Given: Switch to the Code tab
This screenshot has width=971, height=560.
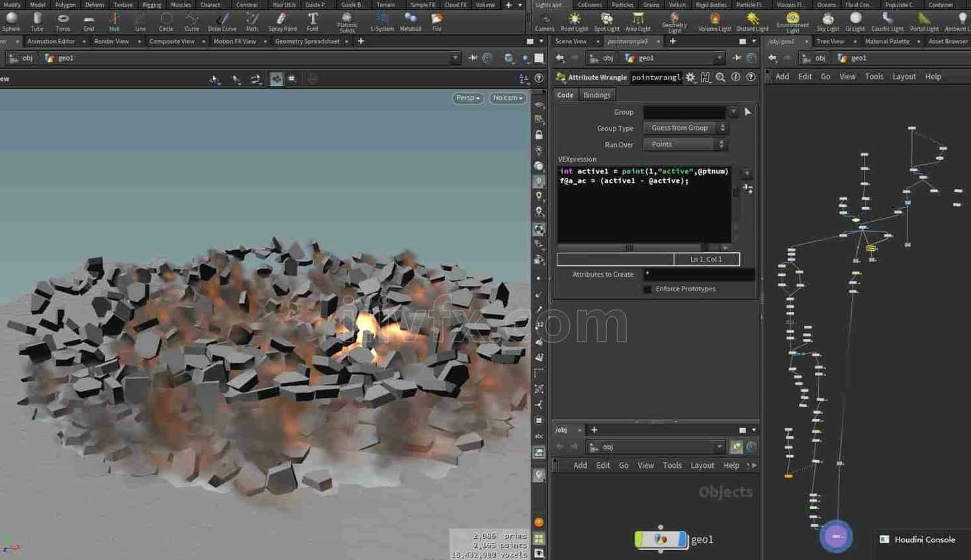Looking at the screenshot, I should tap(565, 95).
